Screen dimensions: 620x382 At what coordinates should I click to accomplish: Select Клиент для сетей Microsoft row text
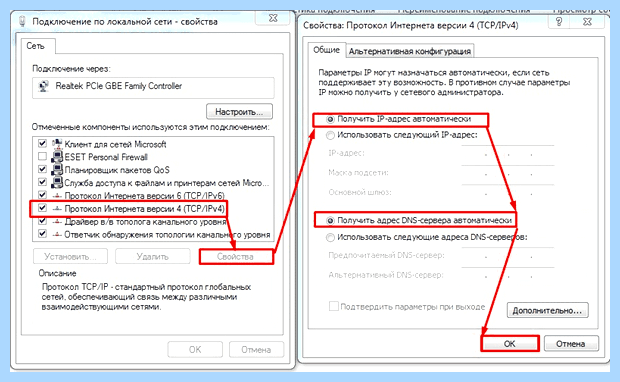115,144
